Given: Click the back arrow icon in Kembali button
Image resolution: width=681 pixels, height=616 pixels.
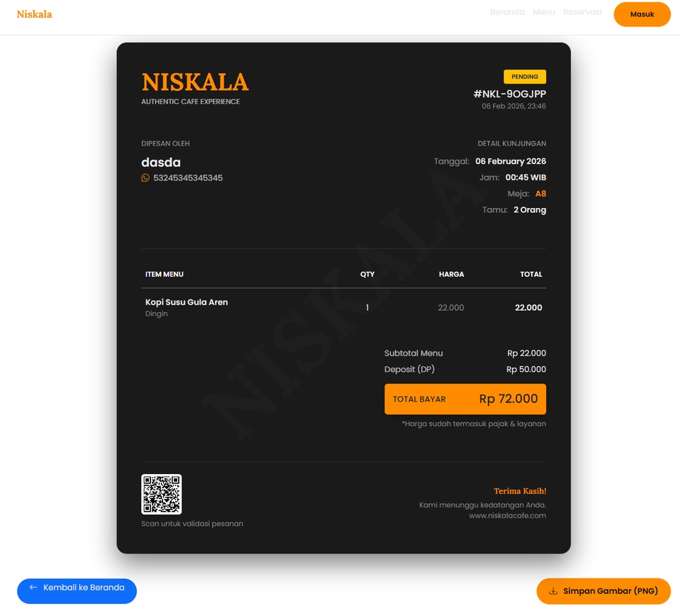Looking at the screenshot, I should (x=33, y=588).
